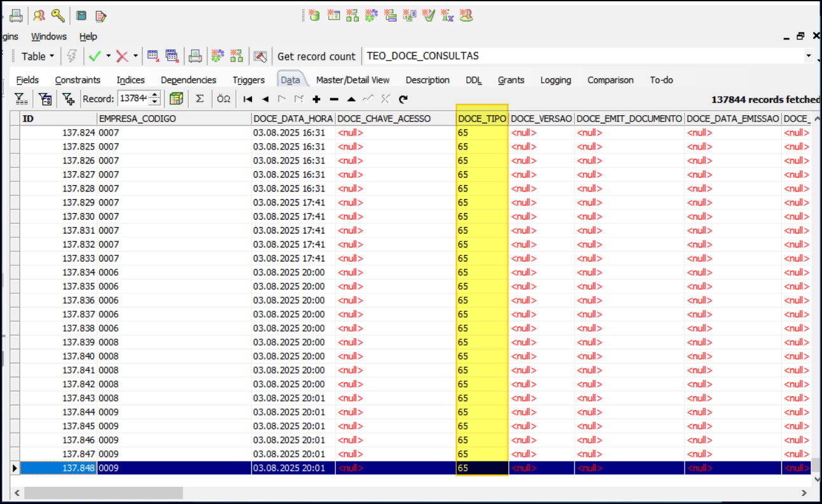The width and height of the screenshot is (822, 504).
Task: Select the EMPRESA_CODIGO cell in row 137.839
Action: (174, 342)
